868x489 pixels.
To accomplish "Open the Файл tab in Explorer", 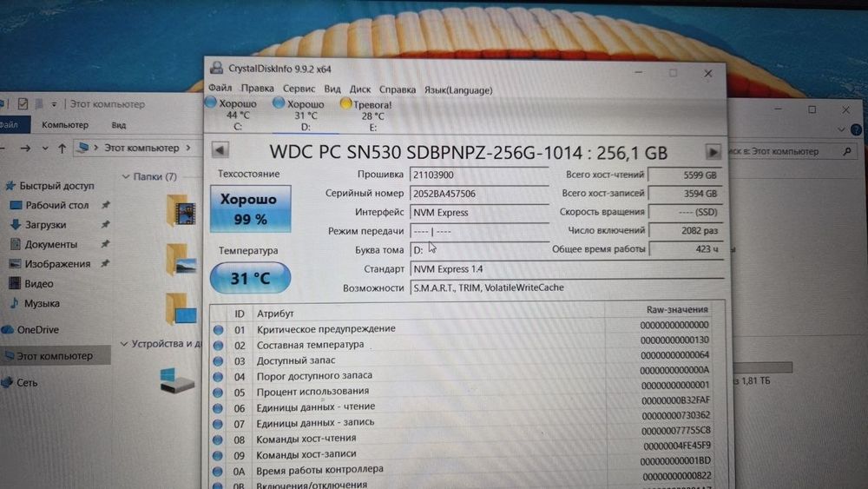I will 10,124.
